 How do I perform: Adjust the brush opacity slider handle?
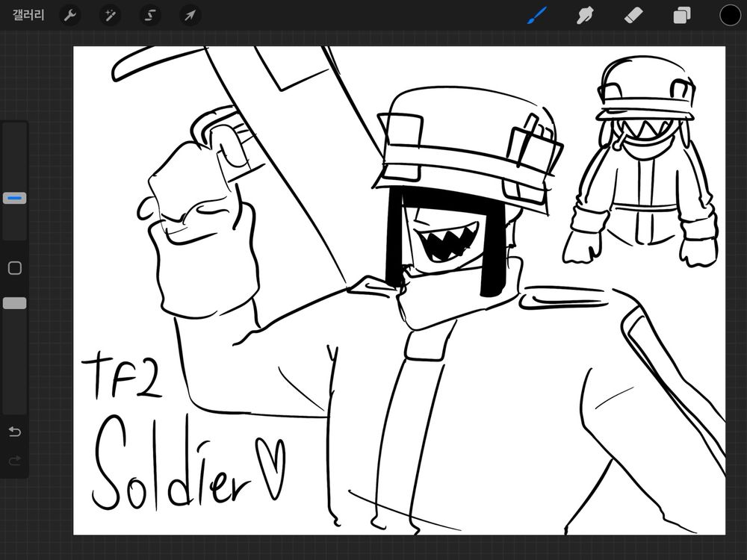tap(15, 303)
